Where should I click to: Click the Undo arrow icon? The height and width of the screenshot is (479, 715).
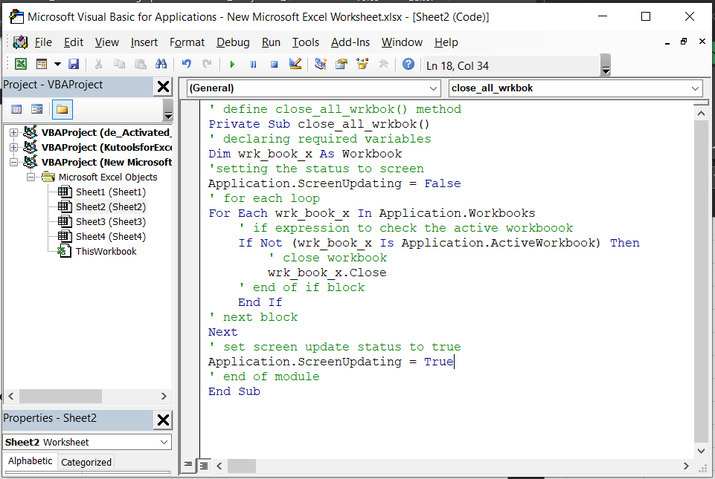click(186, 64)
